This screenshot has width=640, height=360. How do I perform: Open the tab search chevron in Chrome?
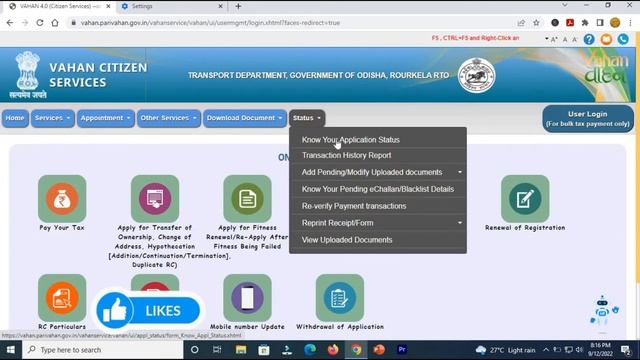click(564, 6)
